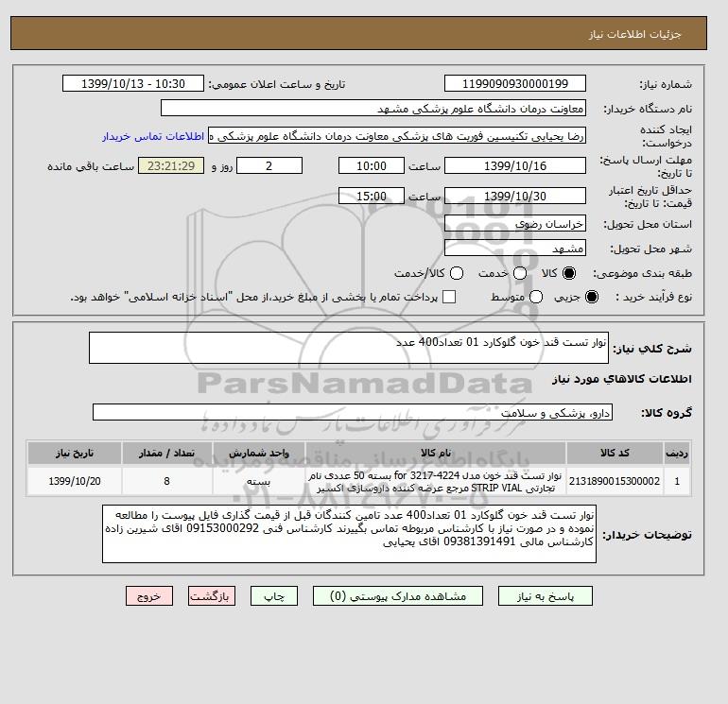Click the need number field 1199090930000199
Image resolution: width=728 pixels, height=704 pixels.
[x=515, y=83]
